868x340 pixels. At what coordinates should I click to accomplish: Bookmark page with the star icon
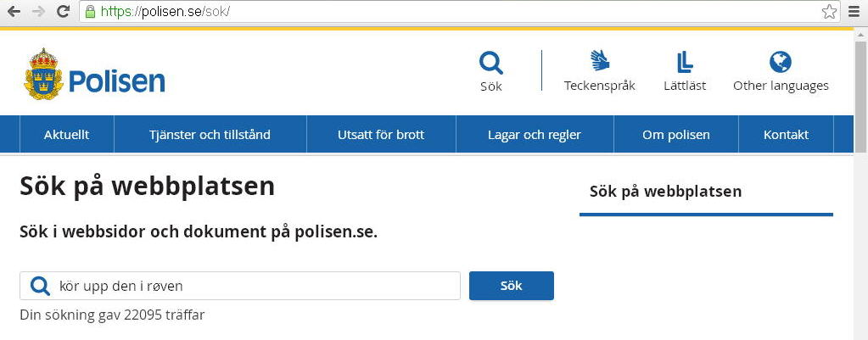(x=829, y=11)
